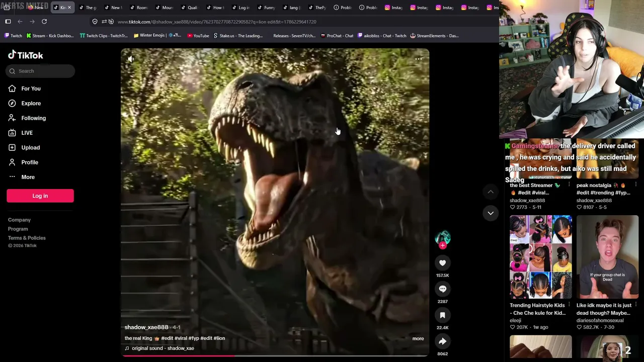
Task: Like the group chat video (582.7K heart)
Action: coord(579,327)
